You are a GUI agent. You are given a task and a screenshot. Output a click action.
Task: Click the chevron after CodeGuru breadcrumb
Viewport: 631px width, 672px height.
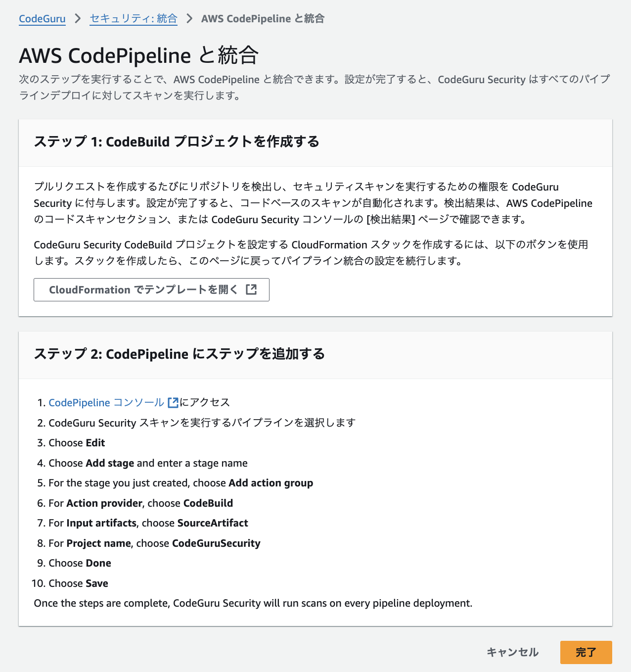point(77,18)
